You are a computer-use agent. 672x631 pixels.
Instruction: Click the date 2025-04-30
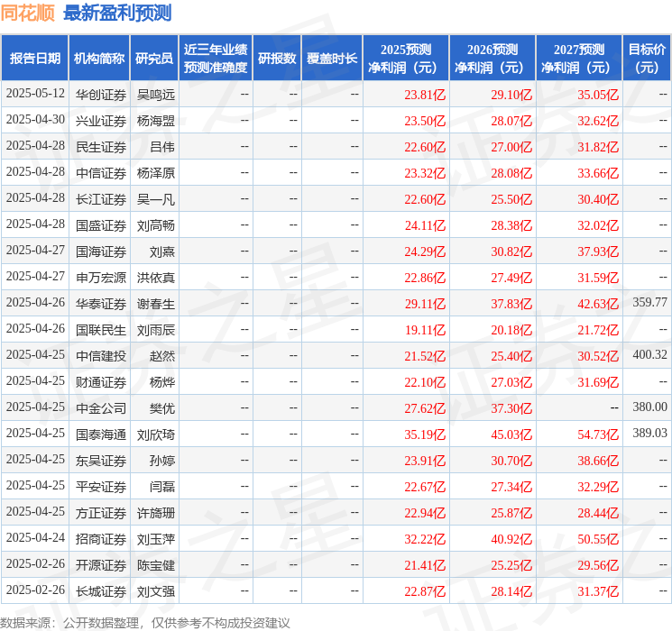[35, 120]
